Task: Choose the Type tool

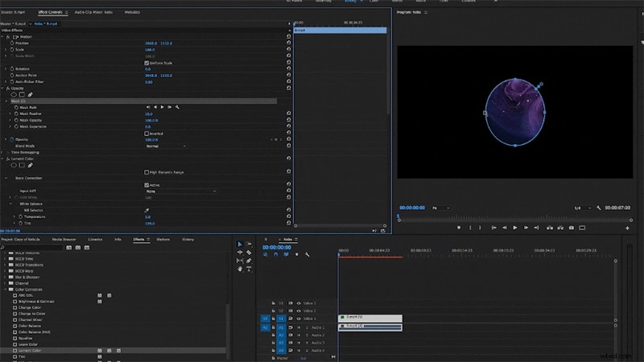Action: pos(250,269)
